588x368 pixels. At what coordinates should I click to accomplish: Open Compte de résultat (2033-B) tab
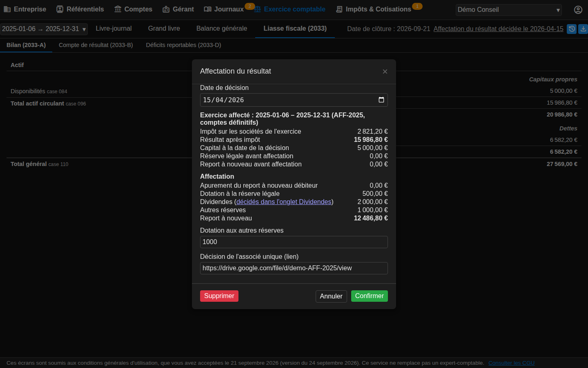click(96, 45)
